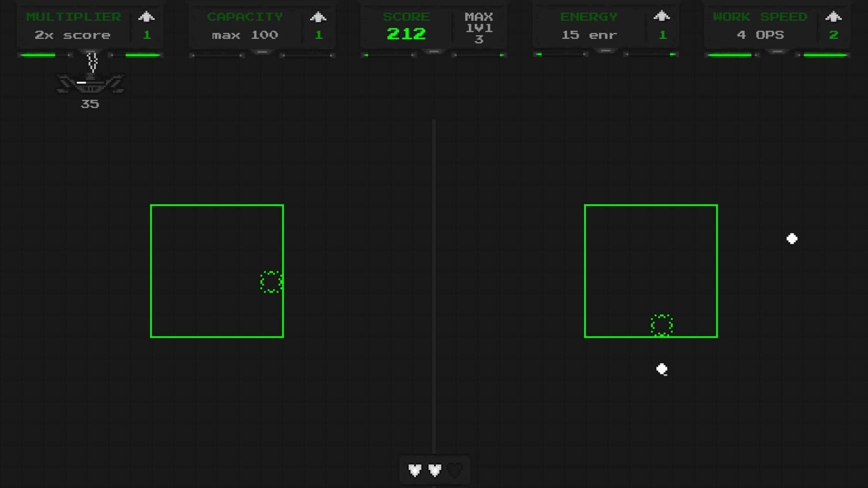Click the right progress bar under Work Speed
868x488 pixels.
coord(823,55)
